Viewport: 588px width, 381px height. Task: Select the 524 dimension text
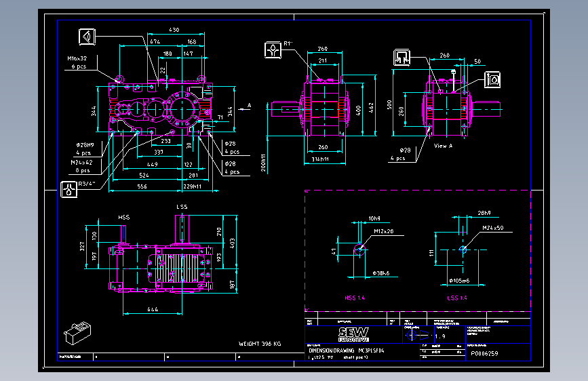[x=144, y=175]
